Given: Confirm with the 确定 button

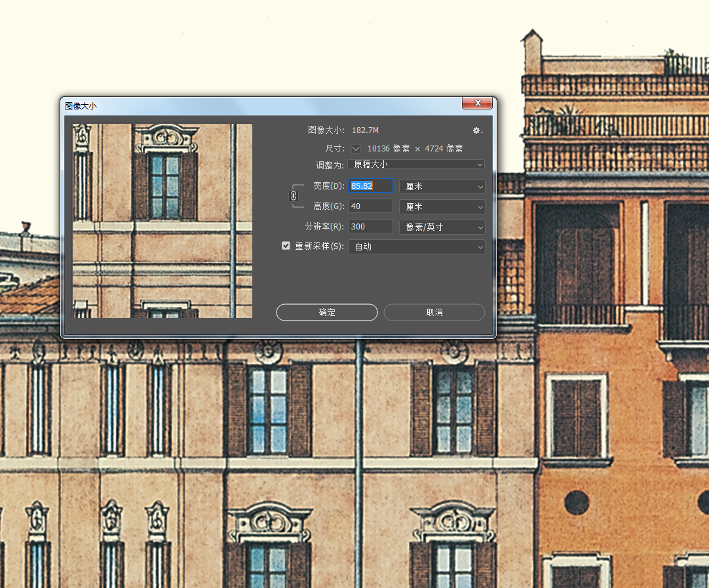Looking at the screenshot, I should pos(327,312).
